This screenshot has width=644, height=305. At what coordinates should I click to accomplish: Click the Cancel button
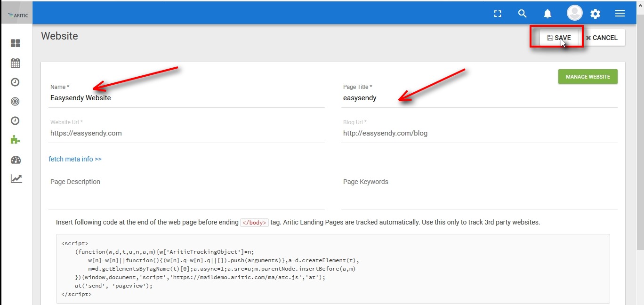602,38
